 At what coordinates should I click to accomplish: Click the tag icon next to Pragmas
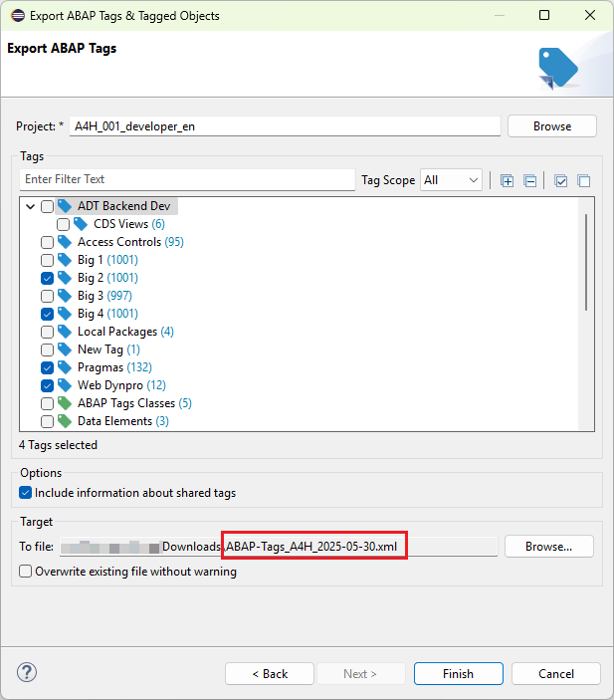65,367
